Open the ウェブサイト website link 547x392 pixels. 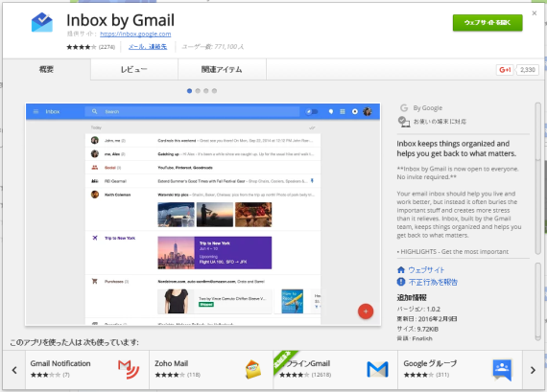(426, 270)
